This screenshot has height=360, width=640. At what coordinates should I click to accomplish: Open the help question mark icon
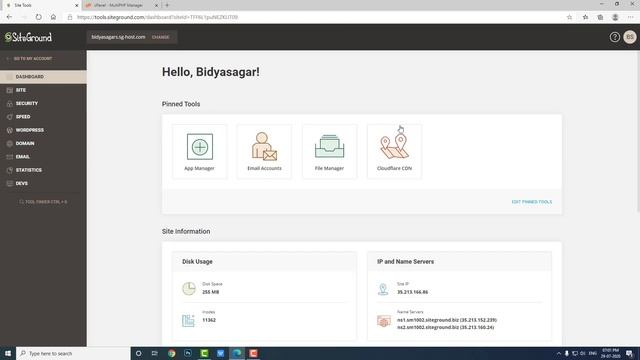pos(614,37)
